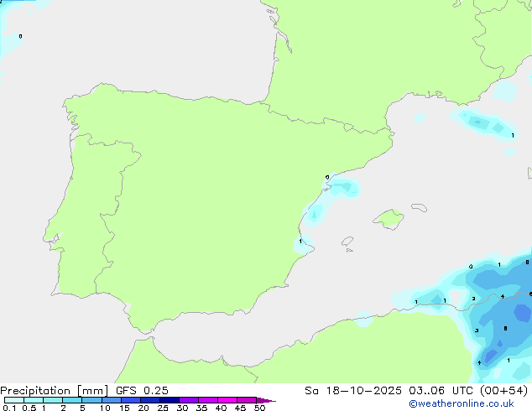Viewport: 532px width, 411px height.
Task: Select the 25–30 mm navy legend swatch
Action: (170, 400)
